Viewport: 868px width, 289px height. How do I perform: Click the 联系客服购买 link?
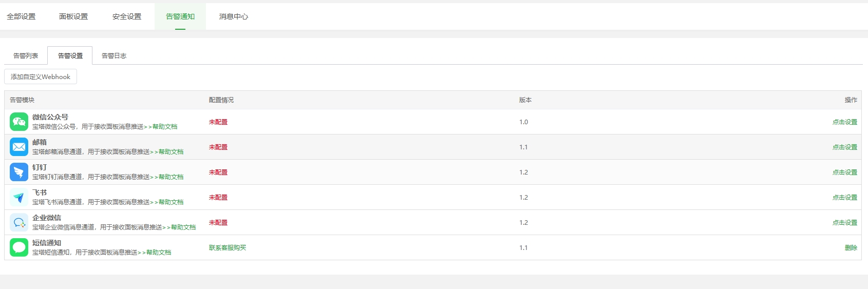228,247
